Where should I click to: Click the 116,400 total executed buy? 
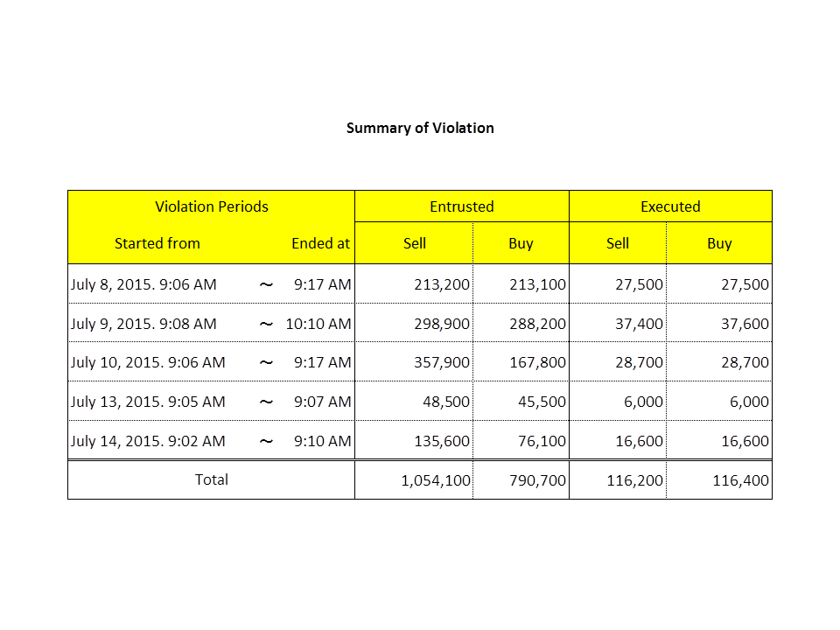(741, 480)
